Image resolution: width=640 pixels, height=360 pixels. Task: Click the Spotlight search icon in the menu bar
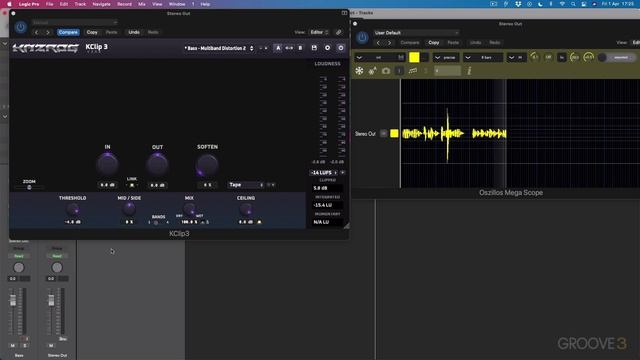click(573, 4)
